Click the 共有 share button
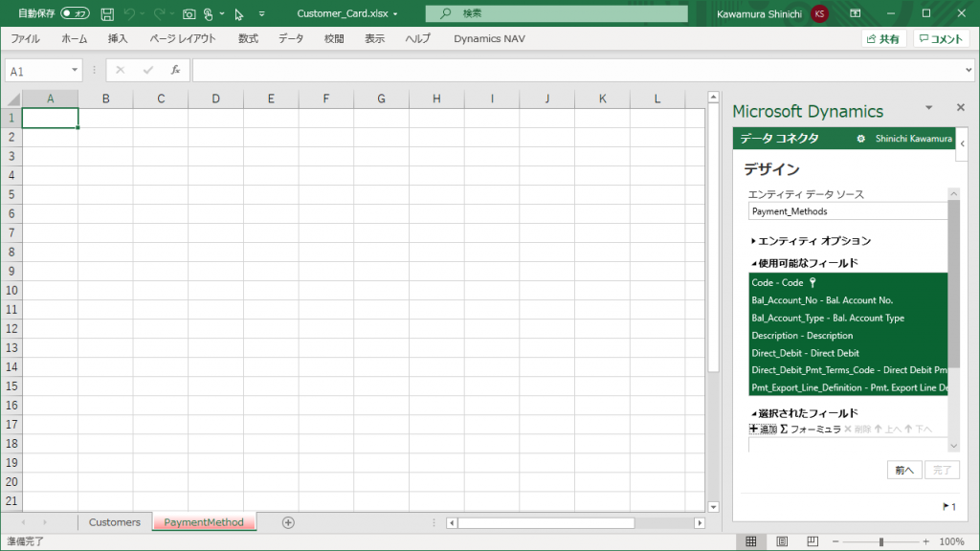 coord(883,38)
